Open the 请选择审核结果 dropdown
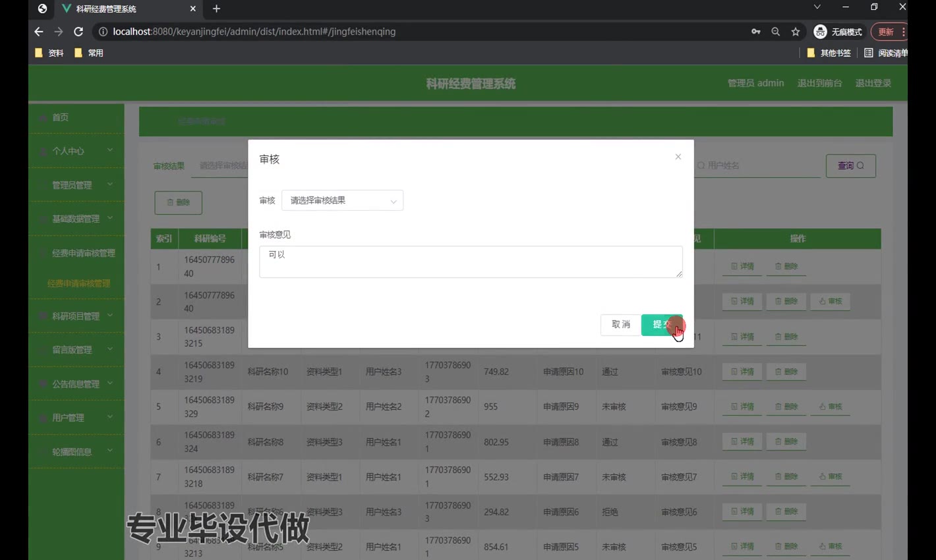 pos(342,200)
